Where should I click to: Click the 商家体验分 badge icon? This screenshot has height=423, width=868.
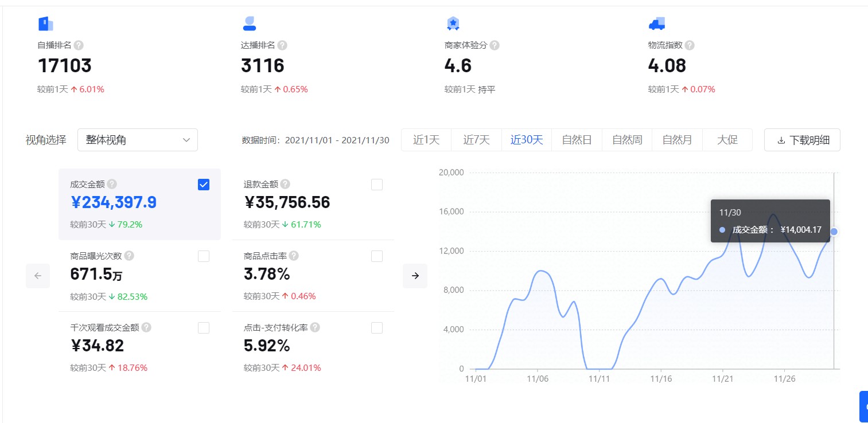tap(453, 23)
